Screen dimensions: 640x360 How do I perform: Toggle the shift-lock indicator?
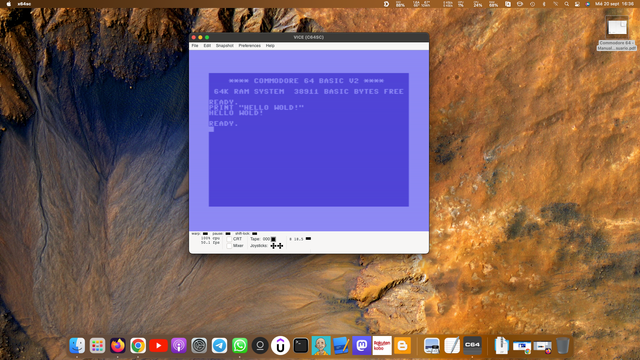pyautogui.click(x=255, y=233)
